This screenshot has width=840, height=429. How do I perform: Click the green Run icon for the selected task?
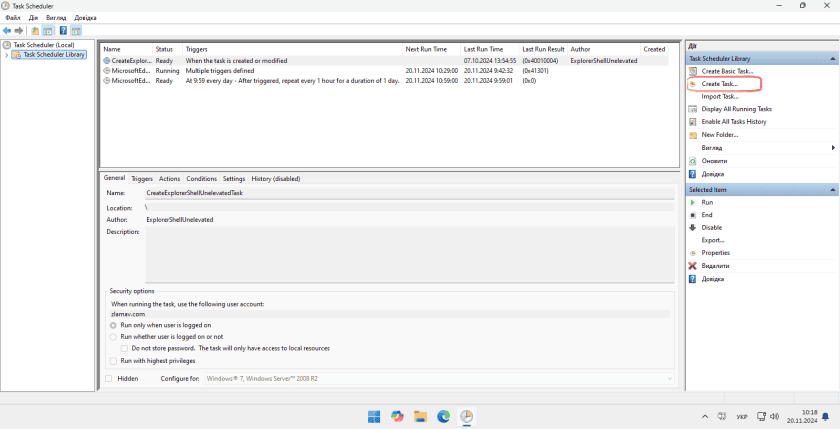click(693, 202)
